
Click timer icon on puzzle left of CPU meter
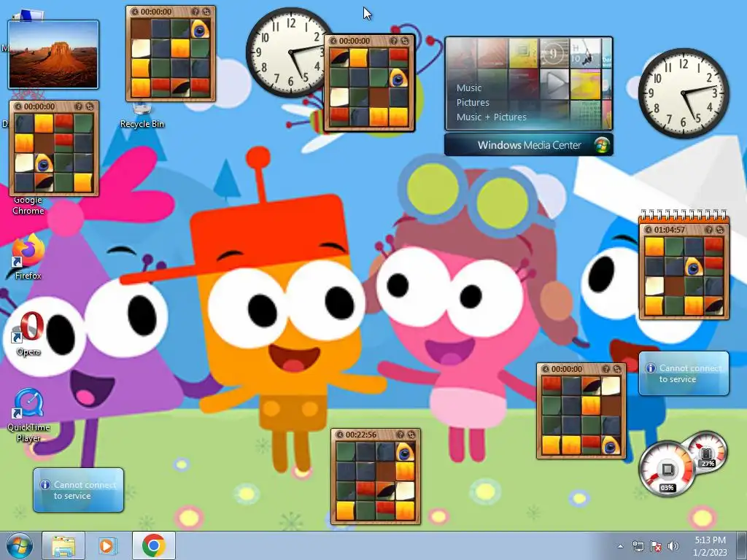(546, 369)
